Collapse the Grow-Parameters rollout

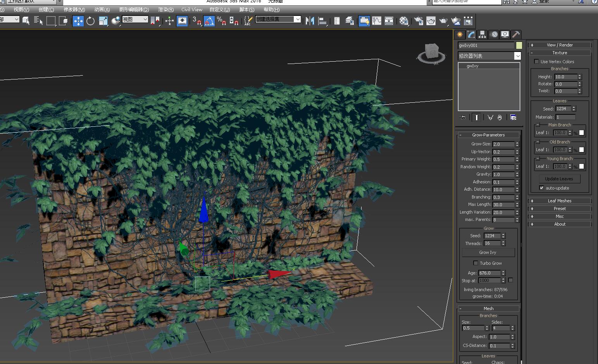tap(488, 135)
